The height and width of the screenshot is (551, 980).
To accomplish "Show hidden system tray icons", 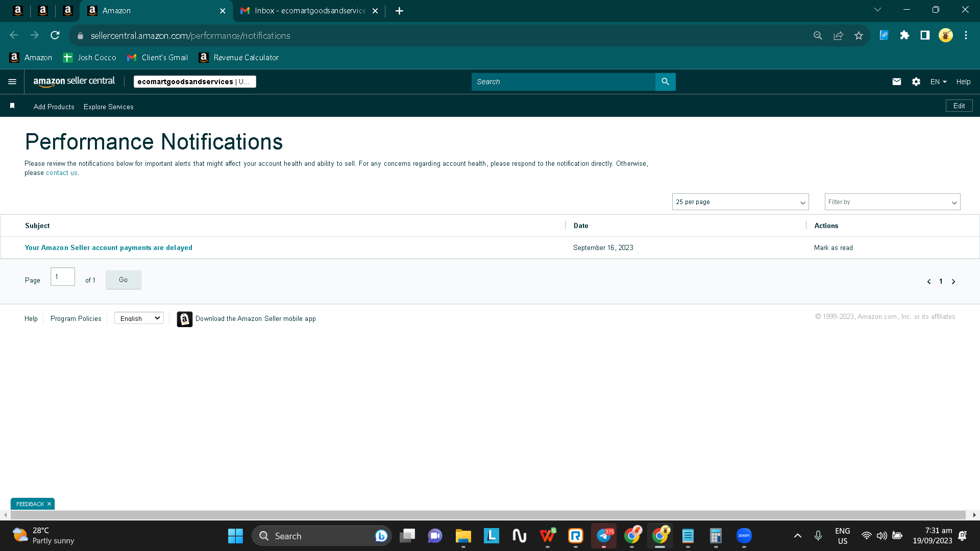I will 798,536.
